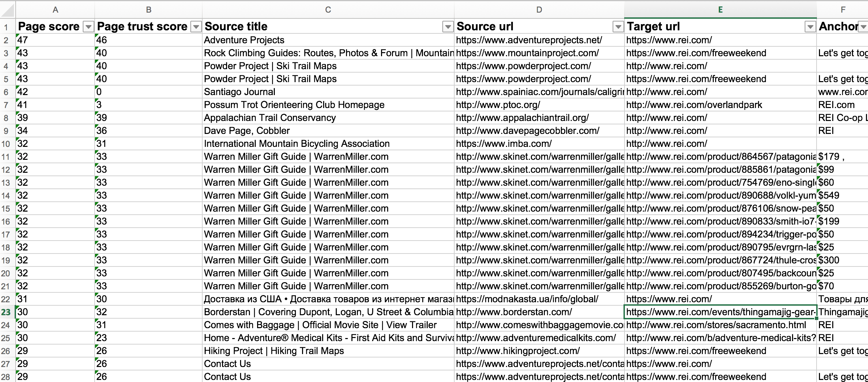The height and width of the screenshot is (382, 868).
Task: Click the 'Source title' header cell
Action: click(328, 27)
